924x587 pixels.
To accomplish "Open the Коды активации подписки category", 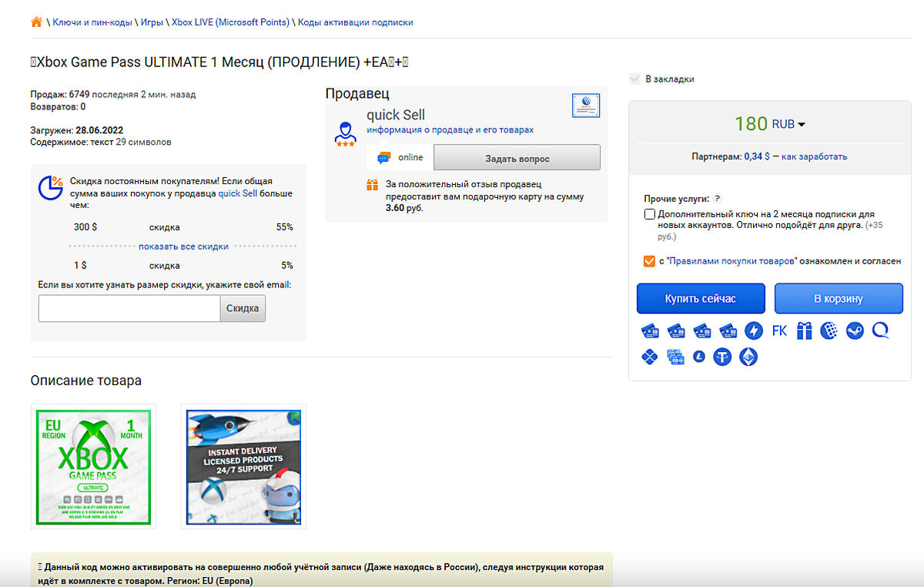I will point(354,22).
